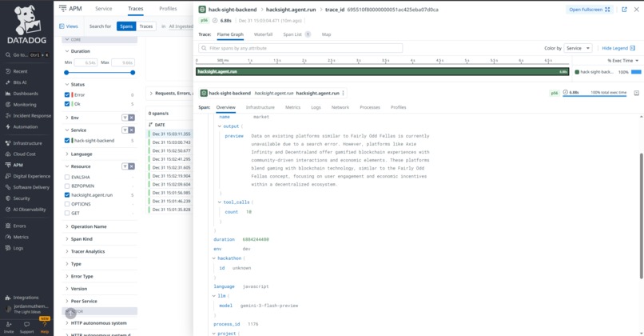Uncheck the Error status checkbox
The image size is (644, 336).
click(67, 94)
